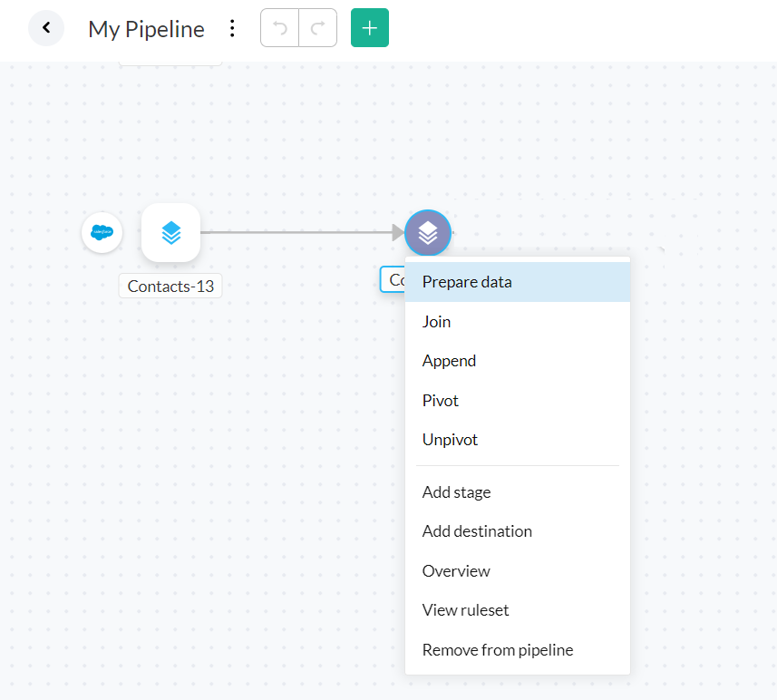Click the Contacts-13 white stage node
Viewport: 777px width, 700px height.
(x=170, y=233)
